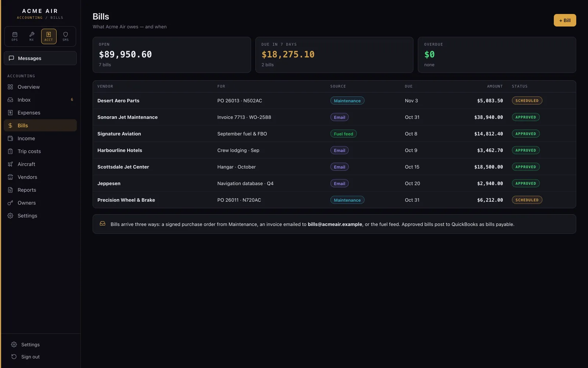Click the Overview grid icon
The image size is (588, 368).
10,87
